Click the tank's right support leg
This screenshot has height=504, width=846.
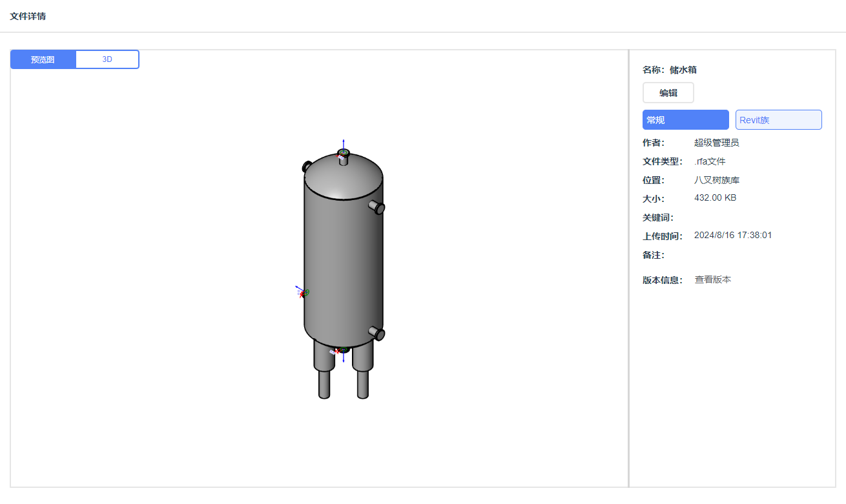click(362, 374)
